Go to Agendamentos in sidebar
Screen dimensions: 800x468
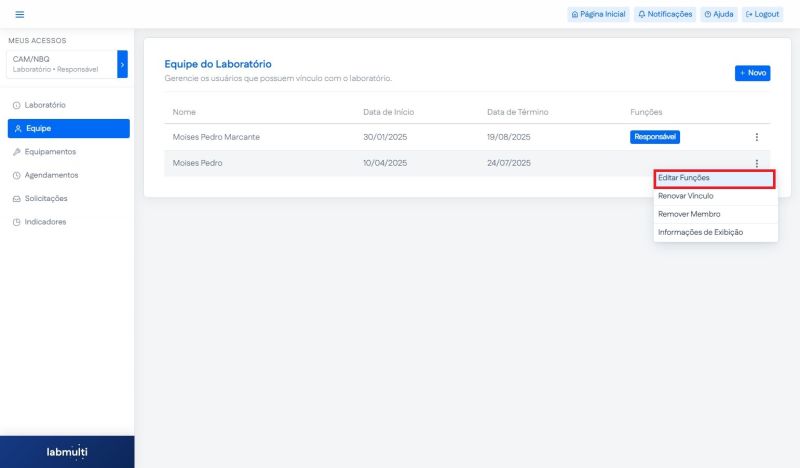(51, 175)
